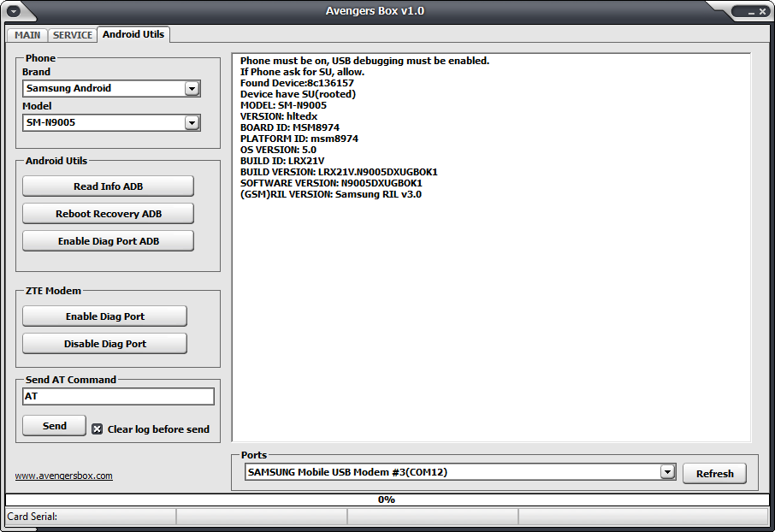The image size is (775, 532).
Task: Open the Model dropdown showing SM-N9005
Action: point(111,122)
